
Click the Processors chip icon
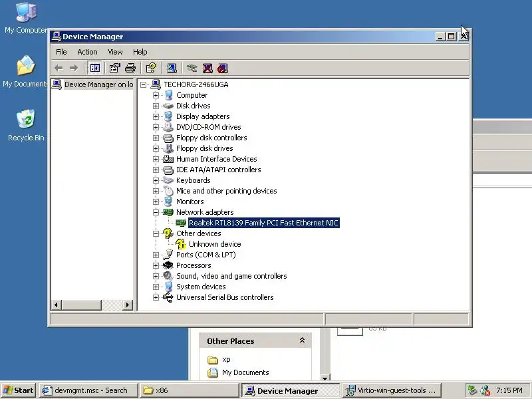[x=168, y=265]
